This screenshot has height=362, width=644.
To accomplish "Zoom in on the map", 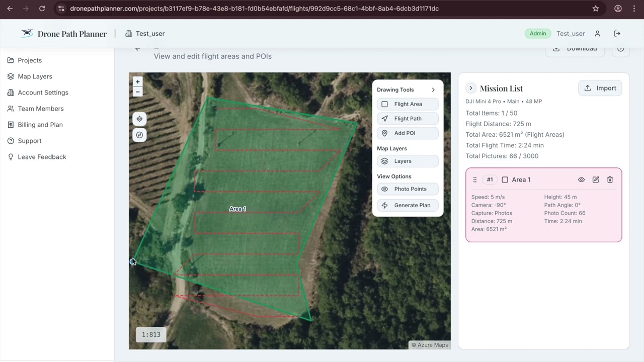I will [137, 81].
